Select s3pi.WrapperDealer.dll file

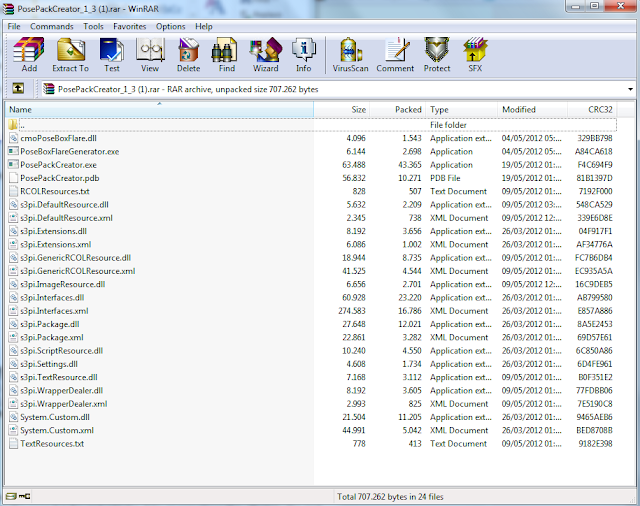62,391
